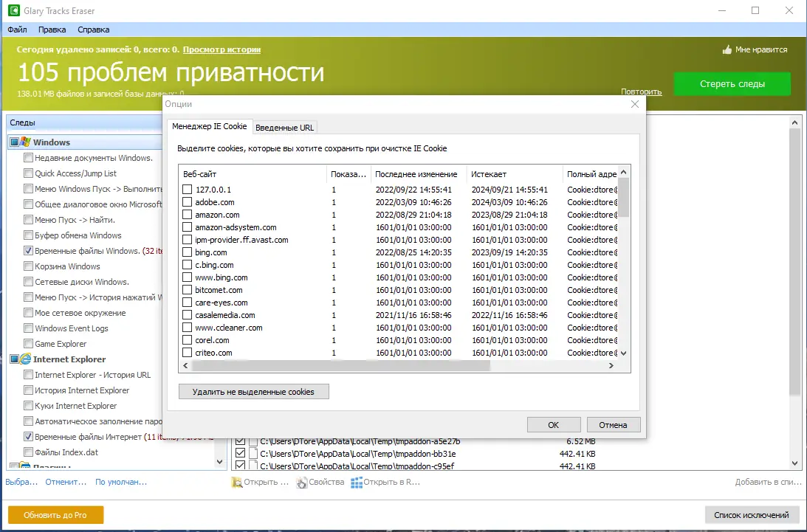Uncheck 'Временные файлы Windows'
The image size is (807, 532).
(x=28, y=250)
